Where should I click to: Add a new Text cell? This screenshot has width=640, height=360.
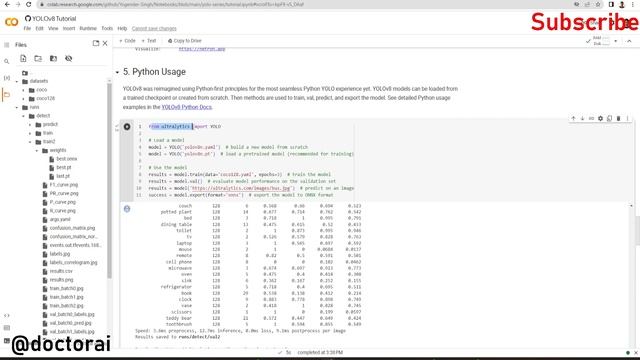click(149, 41)
